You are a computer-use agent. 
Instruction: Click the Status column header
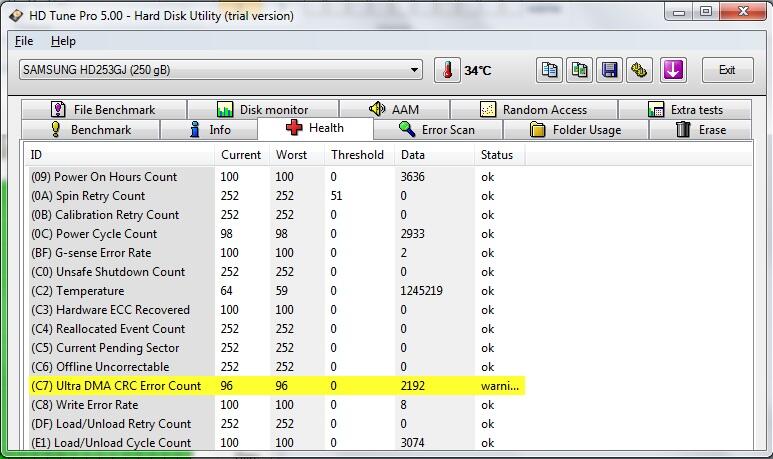point(500,155)
